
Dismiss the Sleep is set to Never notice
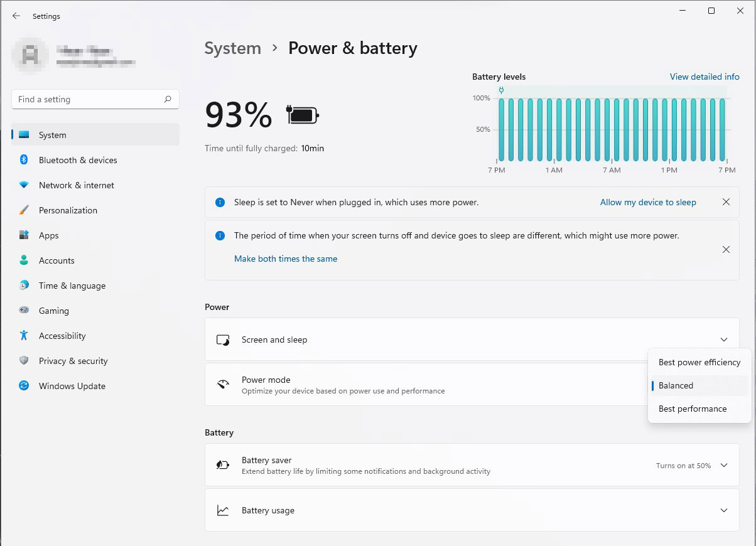click(x=726, y=202)
